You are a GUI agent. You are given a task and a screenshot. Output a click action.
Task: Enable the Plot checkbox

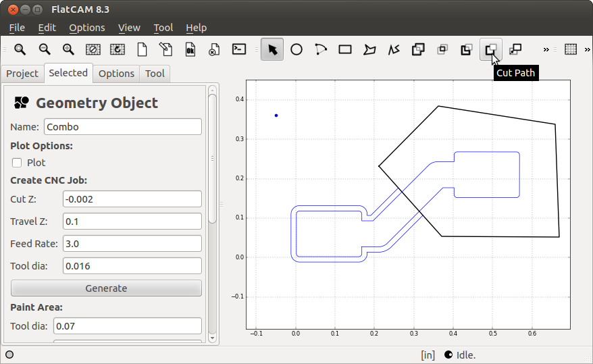point(18,163)
